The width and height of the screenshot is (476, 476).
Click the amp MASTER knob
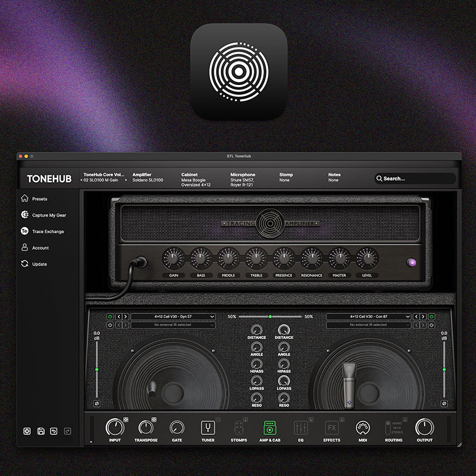coord(339,259)
